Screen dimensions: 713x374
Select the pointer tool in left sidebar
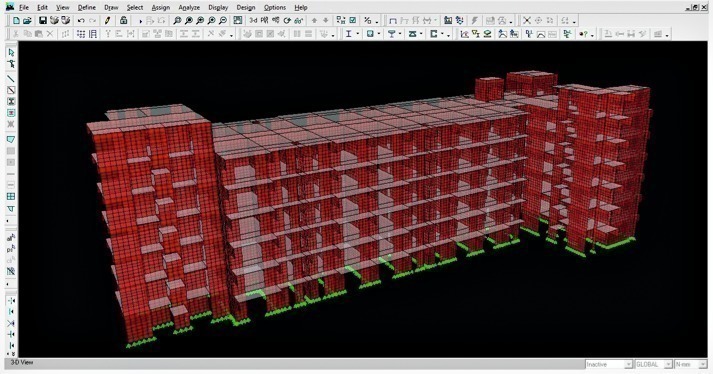click(x=11, y=53)
